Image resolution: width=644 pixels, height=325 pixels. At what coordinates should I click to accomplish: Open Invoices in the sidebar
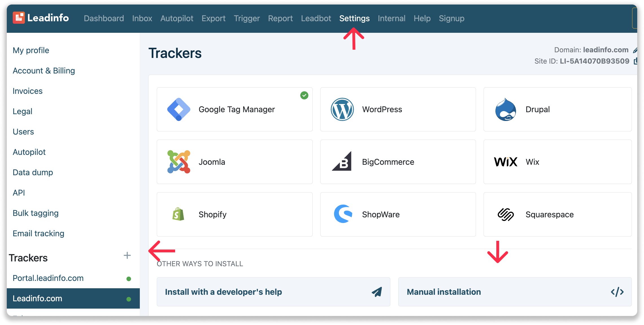[27, 91]
